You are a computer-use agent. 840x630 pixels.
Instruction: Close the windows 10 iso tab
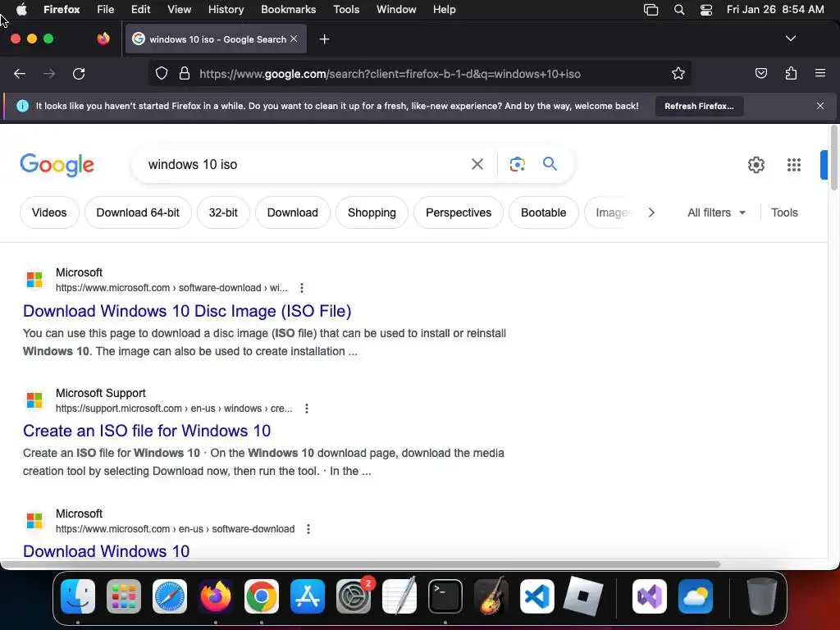coord(294,39)
